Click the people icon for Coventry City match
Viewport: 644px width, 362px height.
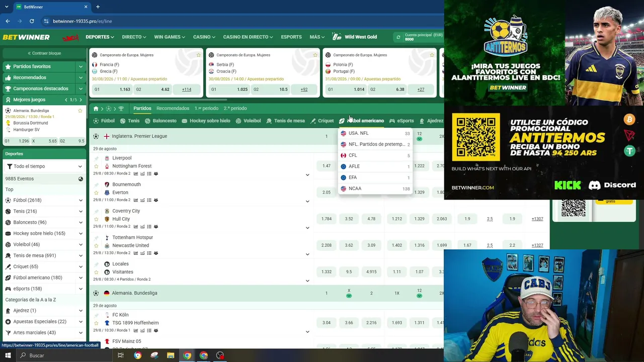(x=156, y=227)
